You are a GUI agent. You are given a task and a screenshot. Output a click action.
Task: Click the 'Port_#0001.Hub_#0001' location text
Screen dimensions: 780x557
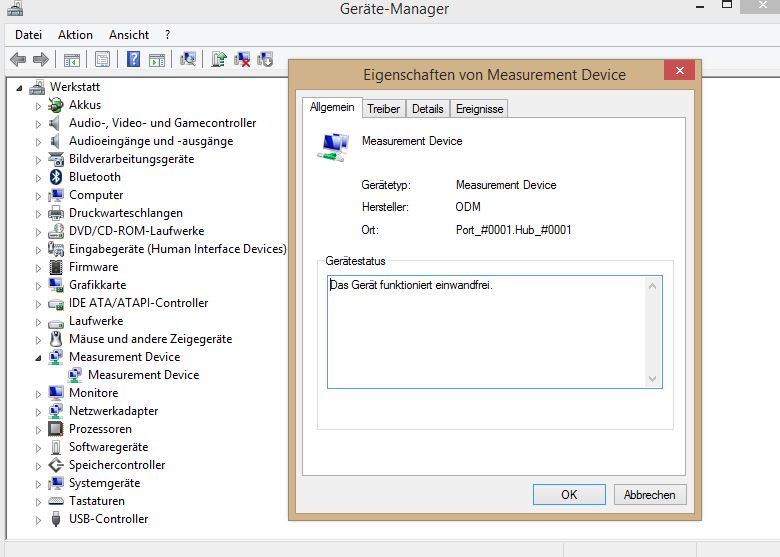513,230
